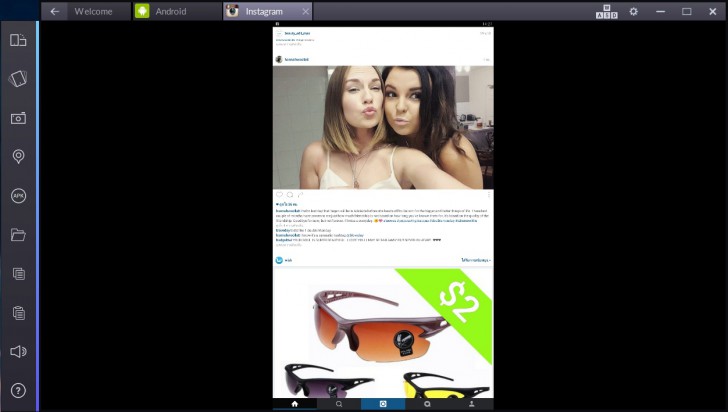
Task: Tap the comment bubble icon under the selfie
Action: coord(290,195)
